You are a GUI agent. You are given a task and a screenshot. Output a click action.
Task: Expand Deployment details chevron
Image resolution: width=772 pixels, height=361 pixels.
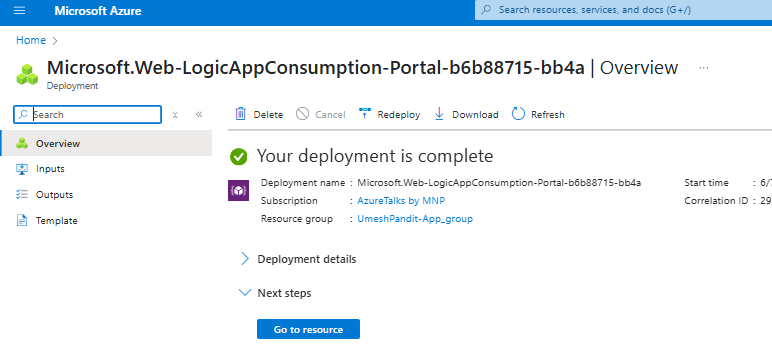coord(245,259)
